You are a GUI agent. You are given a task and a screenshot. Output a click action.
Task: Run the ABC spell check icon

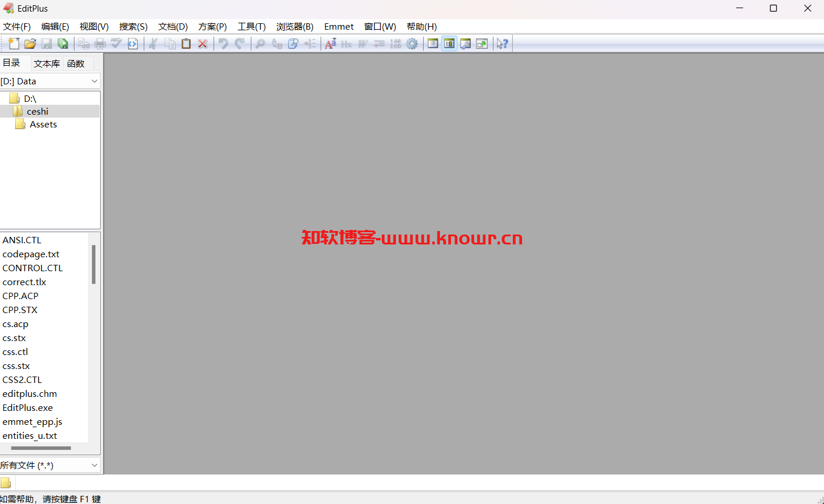(x=116, y=44)
